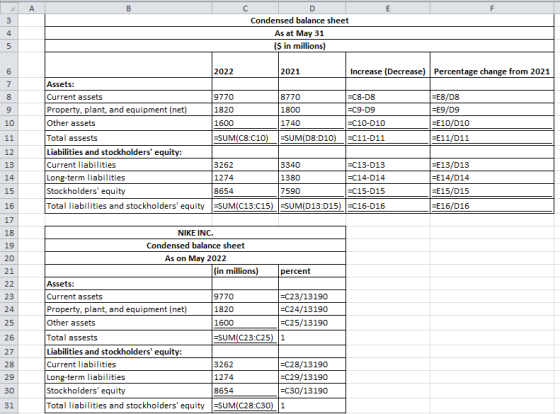Select column A header
The height and width of the screenshot is (414, 560).
pos(31,8)
